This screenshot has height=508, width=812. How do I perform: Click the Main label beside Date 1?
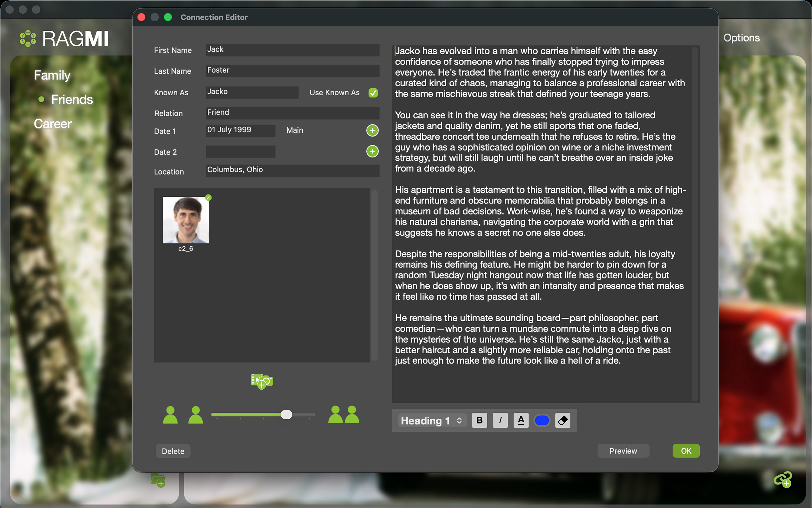tap(295, 130)
